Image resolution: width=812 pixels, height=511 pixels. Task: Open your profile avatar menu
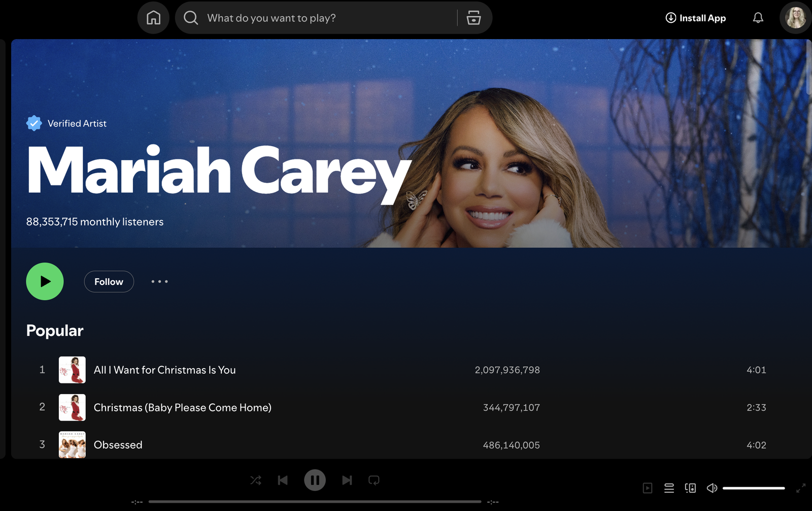[x=795, y=17]
